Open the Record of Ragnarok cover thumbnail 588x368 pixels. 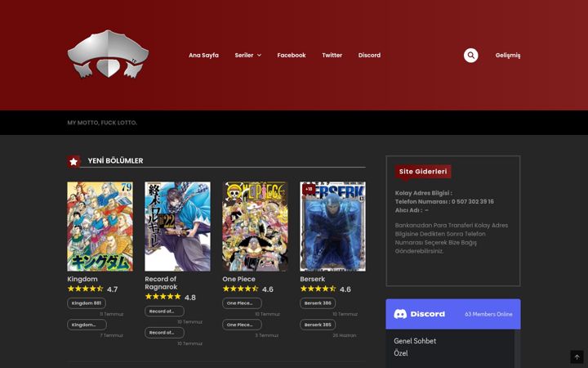(x=178, y=227)
